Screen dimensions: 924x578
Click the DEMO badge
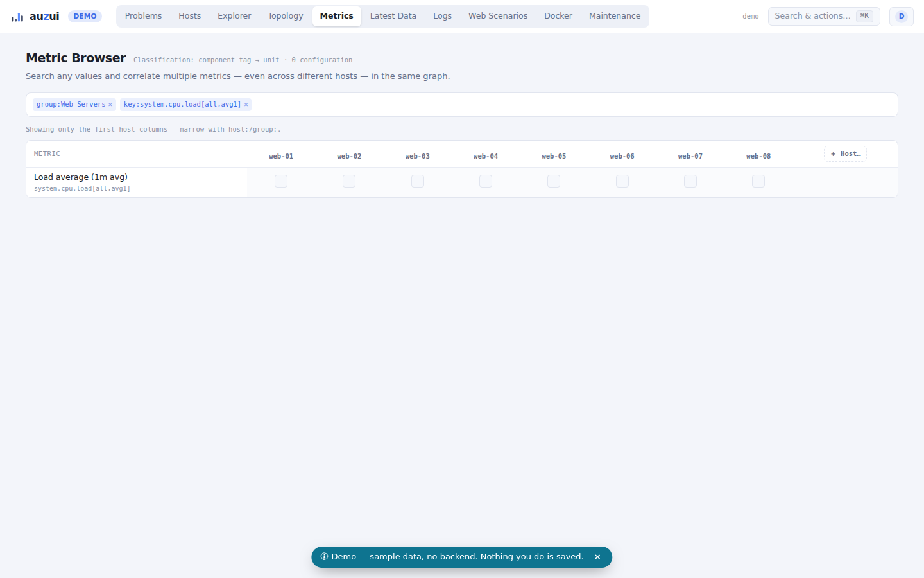(85, 16)
